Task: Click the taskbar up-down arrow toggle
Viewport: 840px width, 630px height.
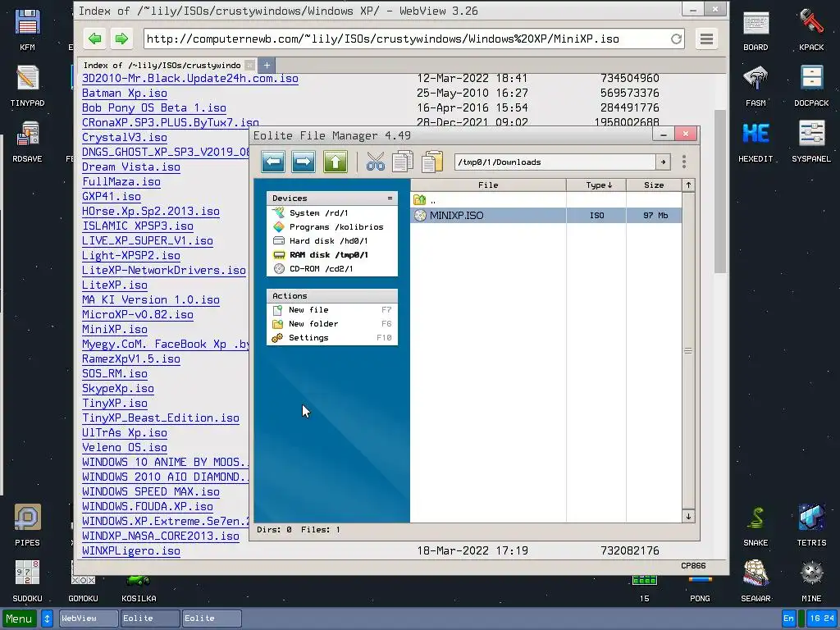Action: [x=47, y=619]
